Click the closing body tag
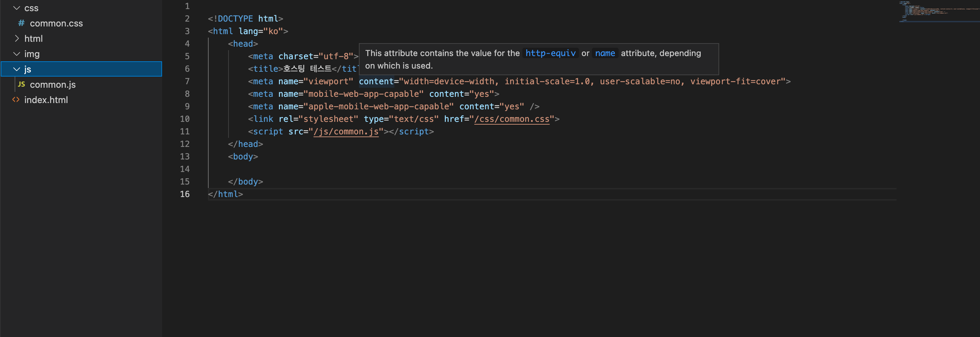This screenshot has height=337, width=980. (x=246, y=182)
